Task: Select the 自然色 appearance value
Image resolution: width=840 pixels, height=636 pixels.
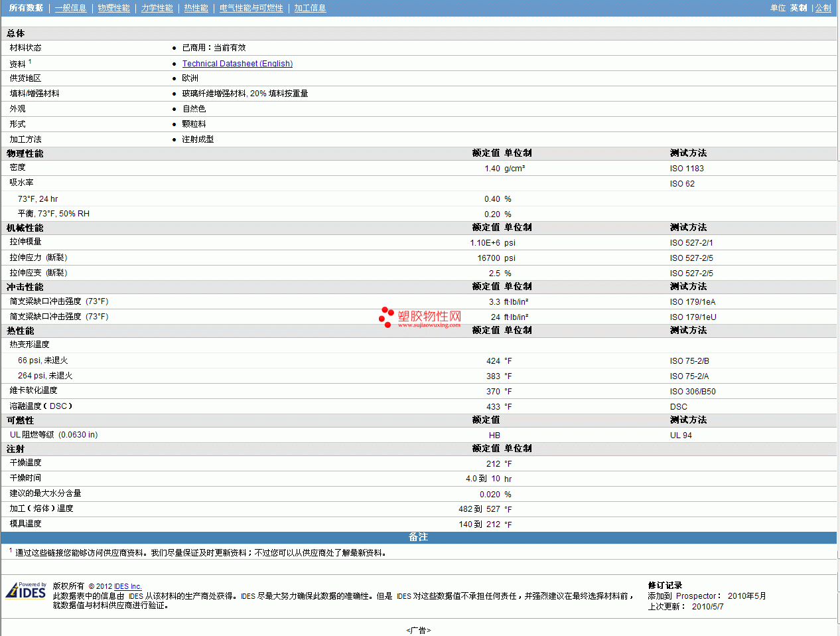Action: pyautogui.click(x=194, y=109)
